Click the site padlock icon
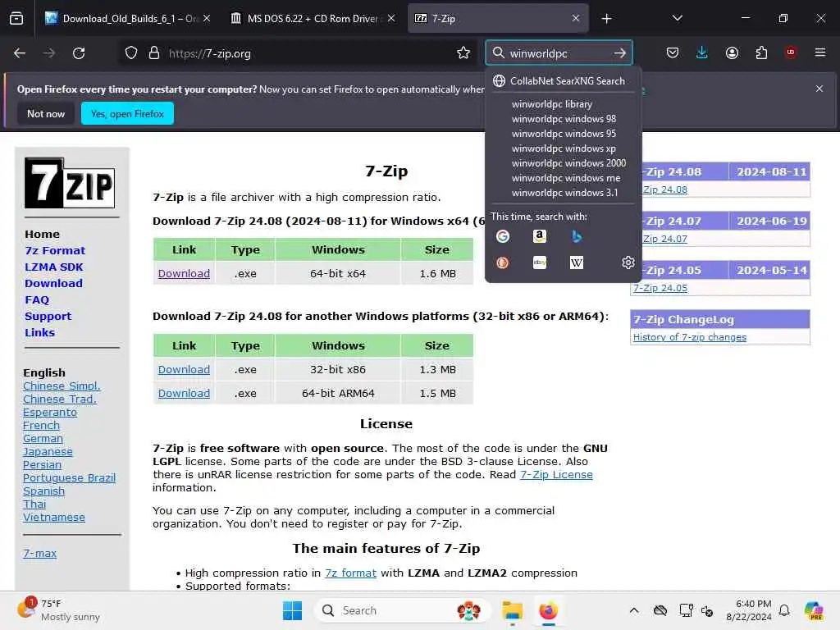Image resolution: width=840 pixels, height=630 pixels. (154, 53)
